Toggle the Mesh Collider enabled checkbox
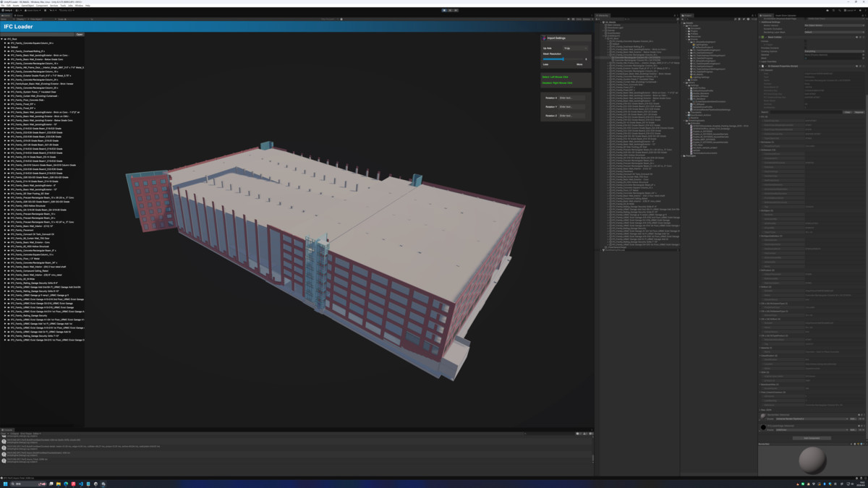Image resolution: width=868 pixels, height=488 pixels. tap(765, 37)
